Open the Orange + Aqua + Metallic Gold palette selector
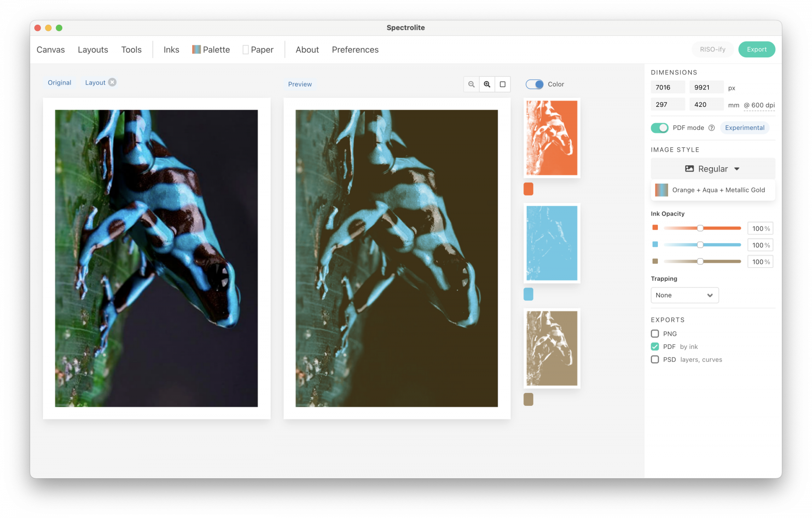Screen dimensions: 812x518 [x=712, y=190]
